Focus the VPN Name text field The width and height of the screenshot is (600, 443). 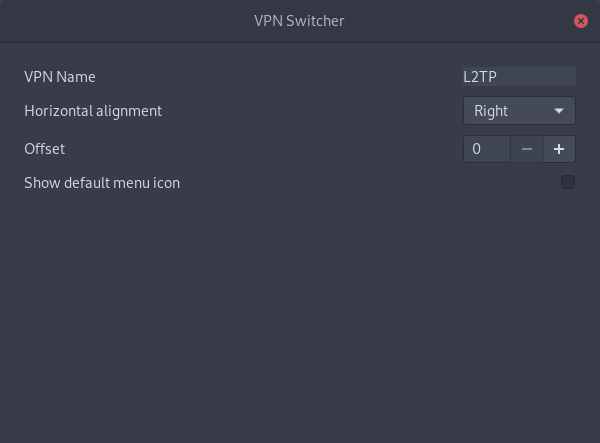(519, 77)
